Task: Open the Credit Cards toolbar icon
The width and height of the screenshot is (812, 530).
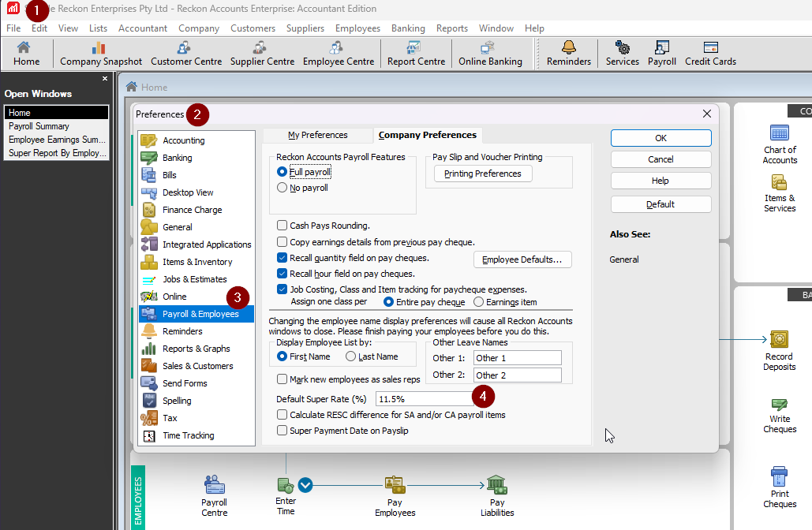Action: [710, 54]
